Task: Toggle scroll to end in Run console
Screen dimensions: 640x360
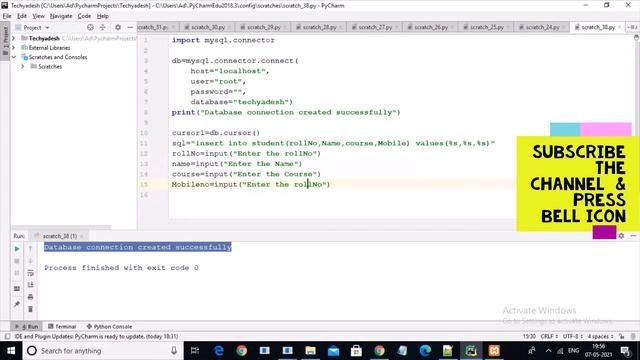Action: (30, 285)
